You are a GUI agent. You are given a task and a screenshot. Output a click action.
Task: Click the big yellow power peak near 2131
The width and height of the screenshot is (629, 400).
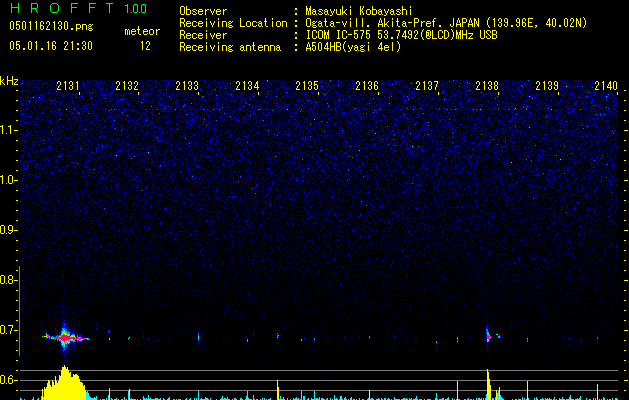[x=64, y=383]
